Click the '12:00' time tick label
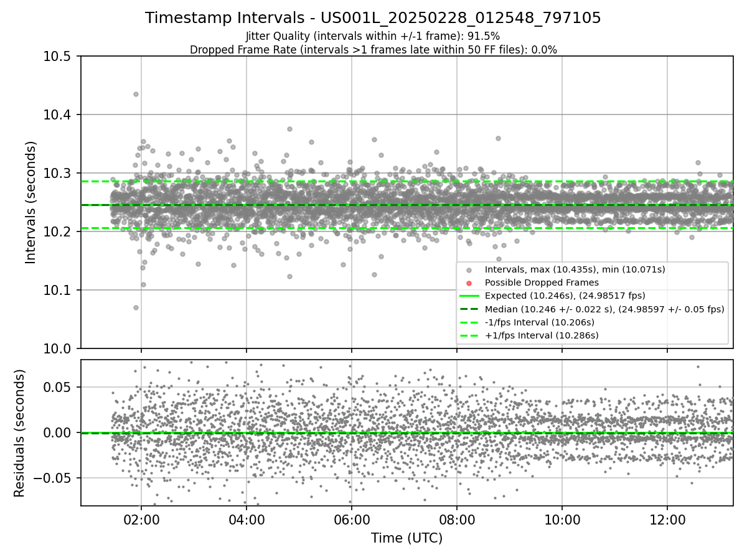 click(x=667, y=520)
